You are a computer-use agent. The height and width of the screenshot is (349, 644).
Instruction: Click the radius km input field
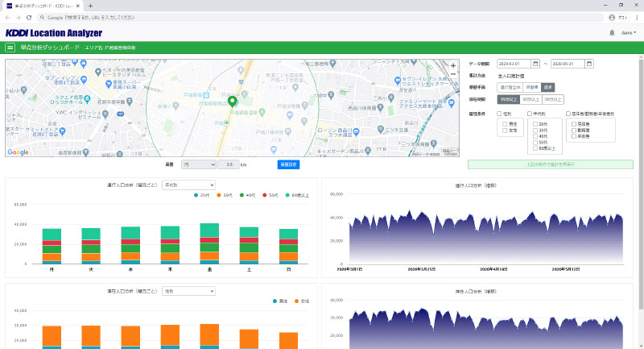pyautogui.click(x=229, y=164)
